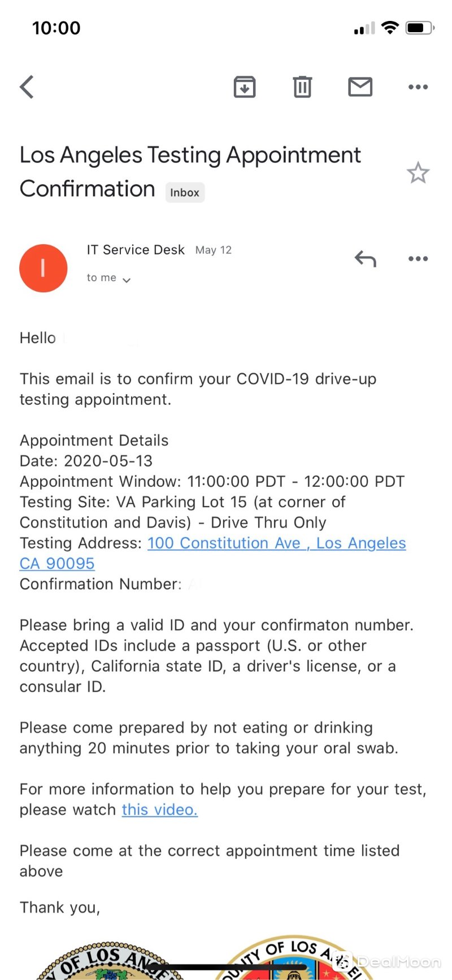452x980 pixels.
Task: Mark email as unread with envelope icon
Action: coord(360,87)
